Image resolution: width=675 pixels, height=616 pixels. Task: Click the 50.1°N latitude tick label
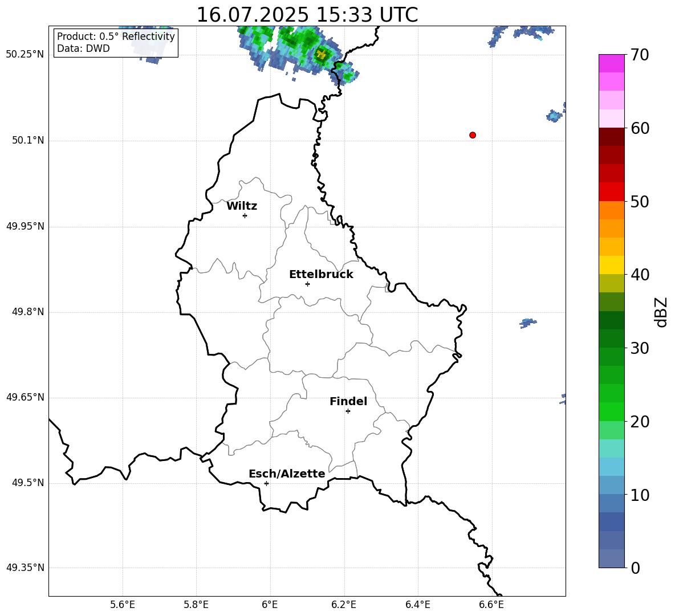(x=28, y=141)
